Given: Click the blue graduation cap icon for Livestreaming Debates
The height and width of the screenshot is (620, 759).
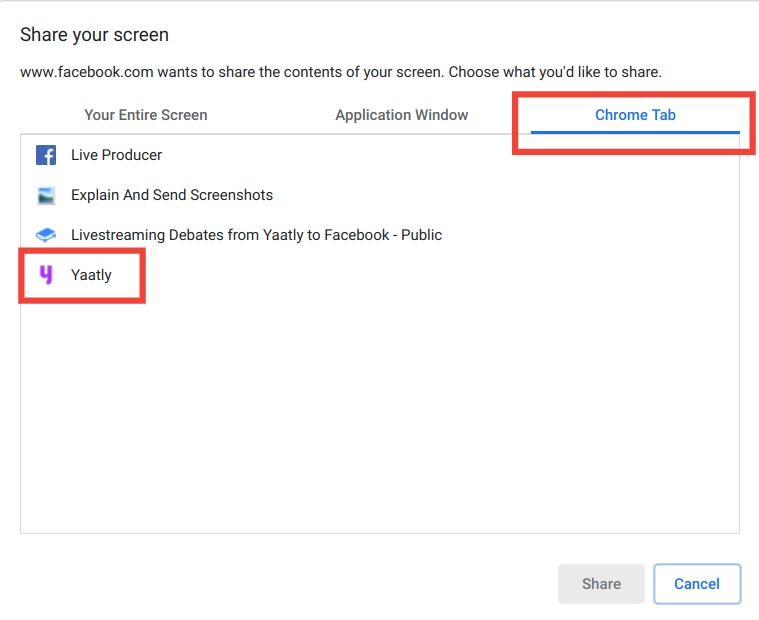Looking at the screenshot, I should point(46,235).
